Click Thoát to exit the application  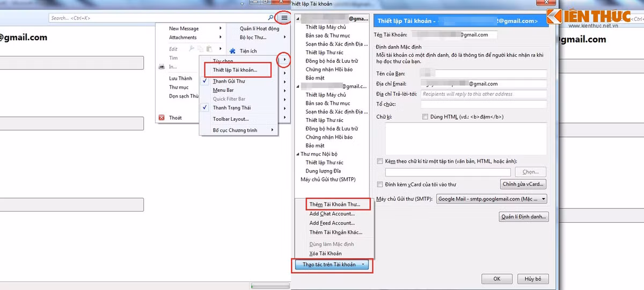[175, 118]
